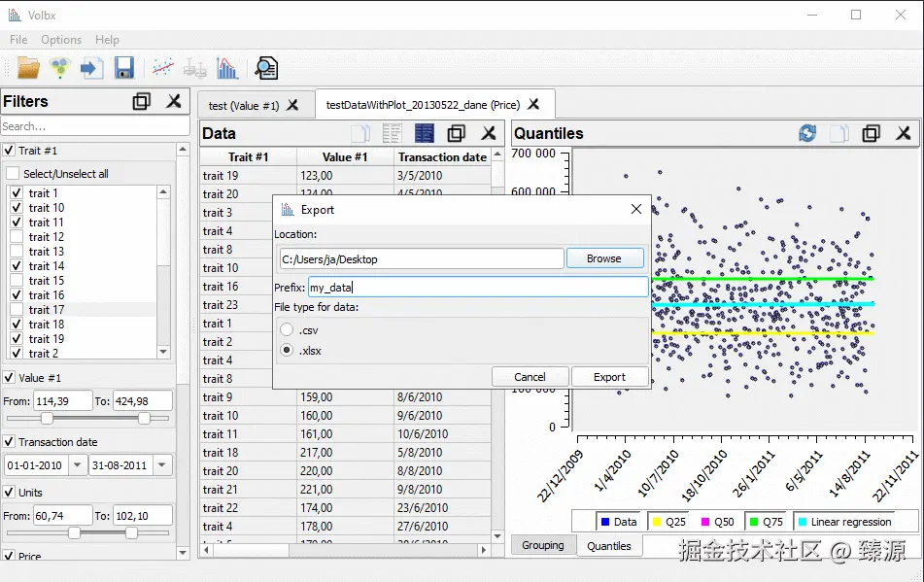This screenshot has height=582, width=924.
Task: Toggle the trait 17 checkbox
Action: [x=17, y=310]
